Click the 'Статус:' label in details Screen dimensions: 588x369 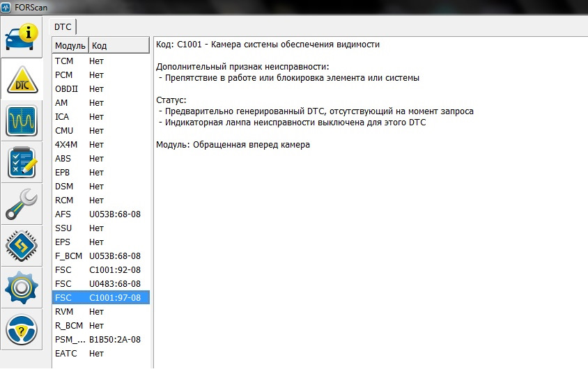click(171, 100)
